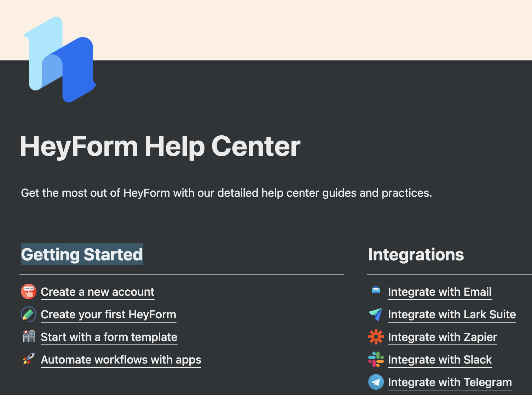
Task: Open Automate workflows with apps link
Action: click(121, 360)
